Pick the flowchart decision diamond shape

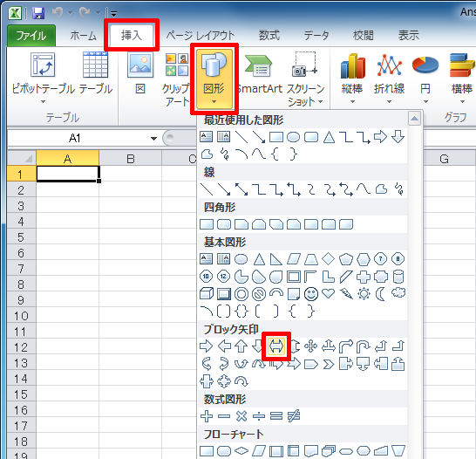(x=241, y=451)
